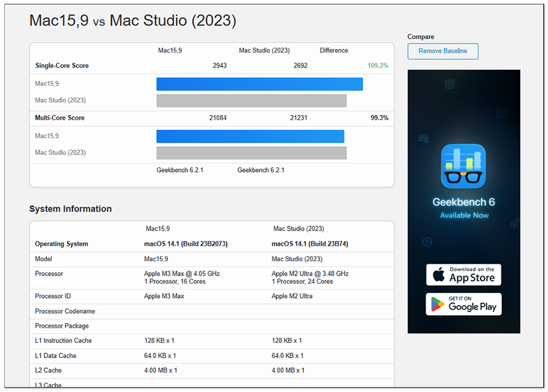Select macOS 14.1 (Build 23B74) cell
This screenshot has width=548, height=392.
pyautogui.click(x=310, y=244)
